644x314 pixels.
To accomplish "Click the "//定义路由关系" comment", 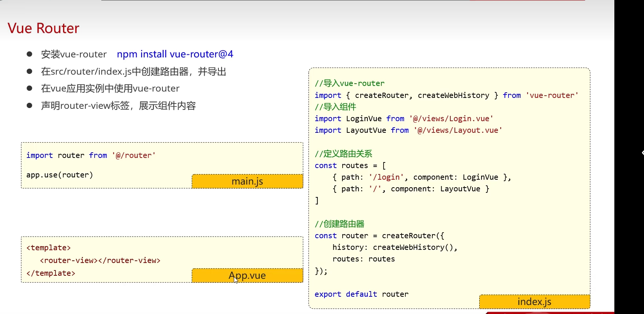I will pos(343,154).
